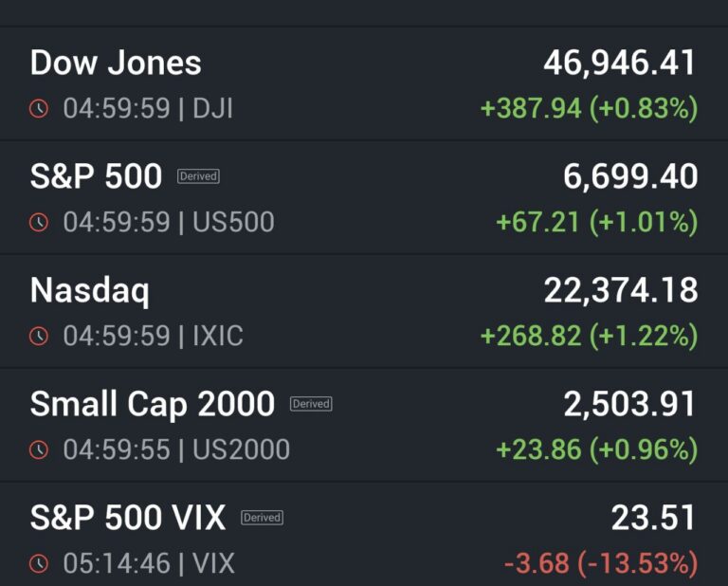
Task: Click the Derived badge next to S&P 500
Action: coord(198,176)
